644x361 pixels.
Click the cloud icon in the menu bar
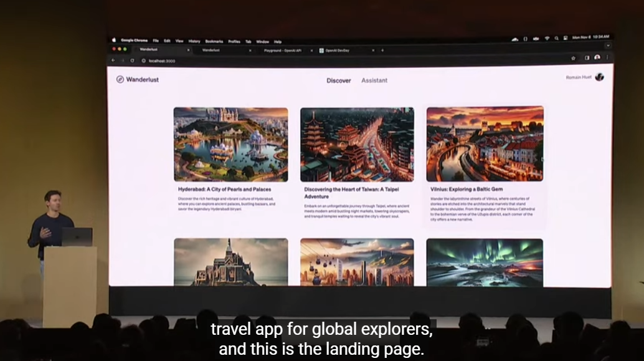point(515,39)
